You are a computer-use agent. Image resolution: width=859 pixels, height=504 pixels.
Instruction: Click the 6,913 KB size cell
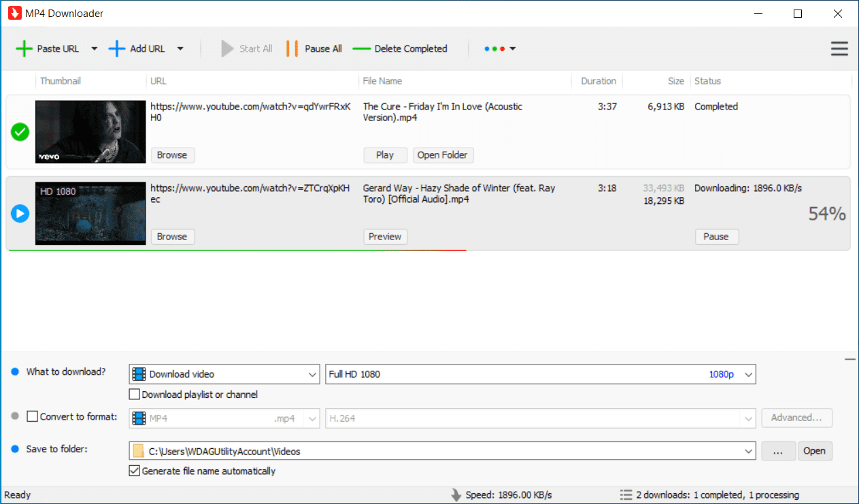(x=666, y=107)
